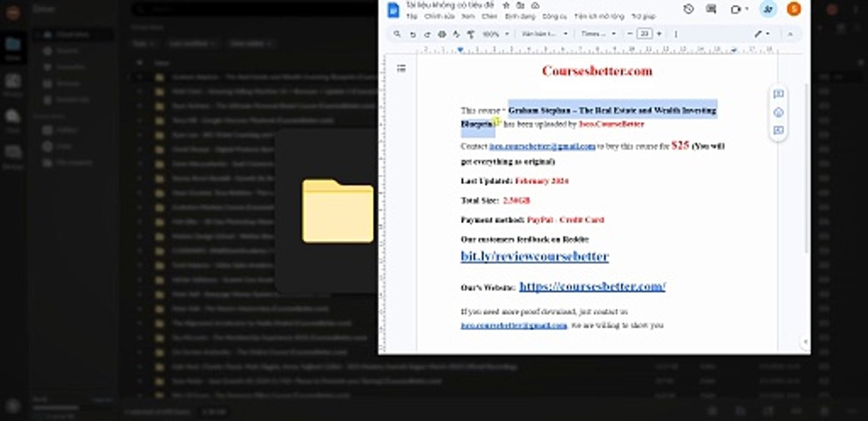Screen dimensions: 868x421
Task: Open the Tệp menu
Action: (412, 16)
